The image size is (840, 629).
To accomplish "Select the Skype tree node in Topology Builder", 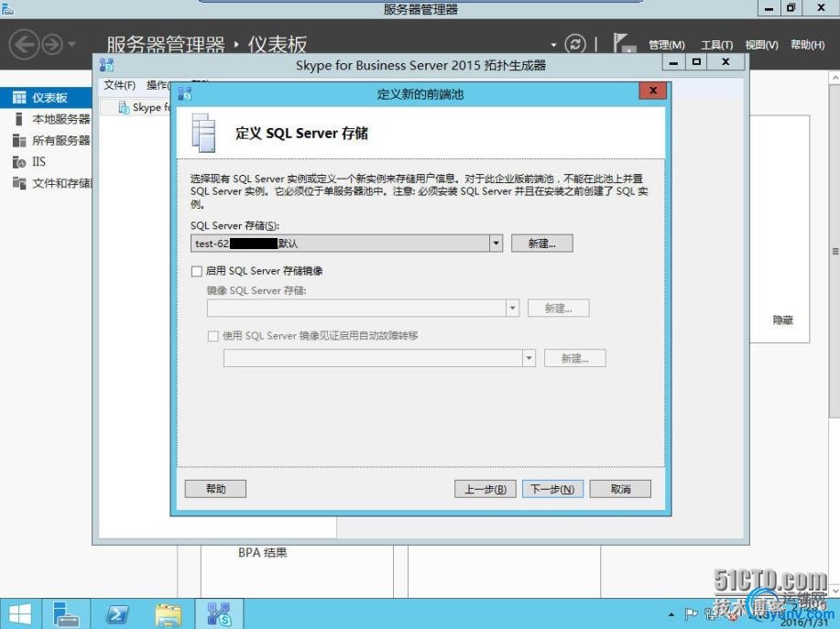I will (144, 108).
